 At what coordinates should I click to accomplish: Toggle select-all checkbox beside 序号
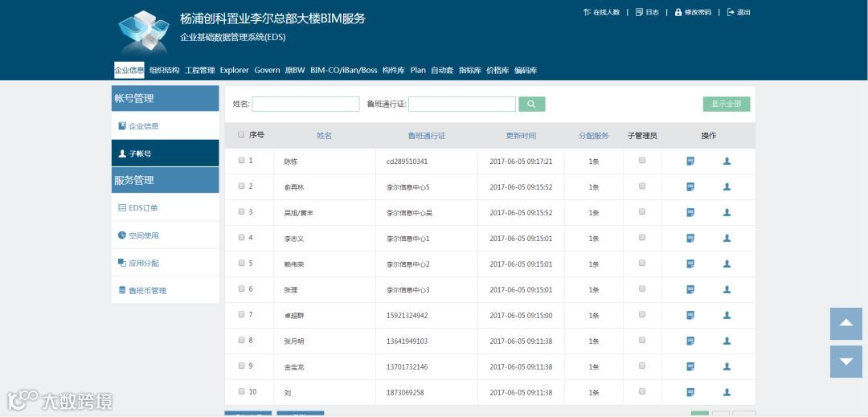(x=241, y=134)
